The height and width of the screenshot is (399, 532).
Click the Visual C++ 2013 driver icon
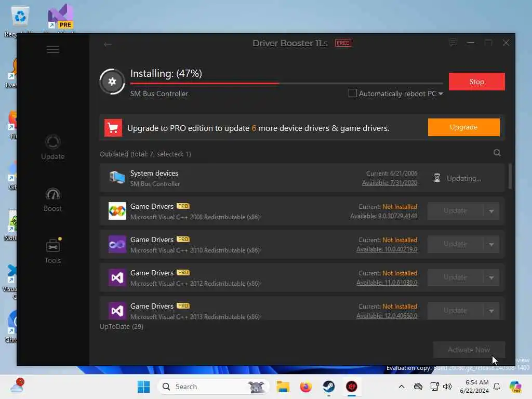pyautogui.click(x=117, y=311)
